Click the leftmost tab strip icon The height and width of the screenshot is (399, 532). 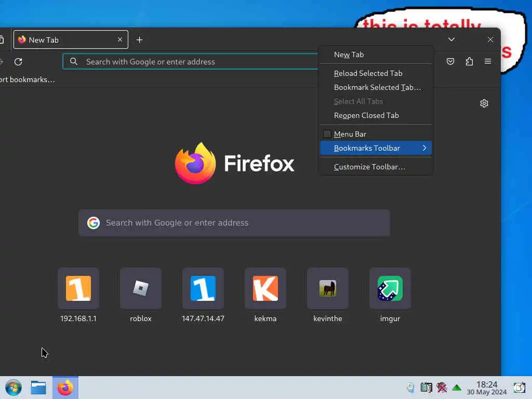pos(2,39)
